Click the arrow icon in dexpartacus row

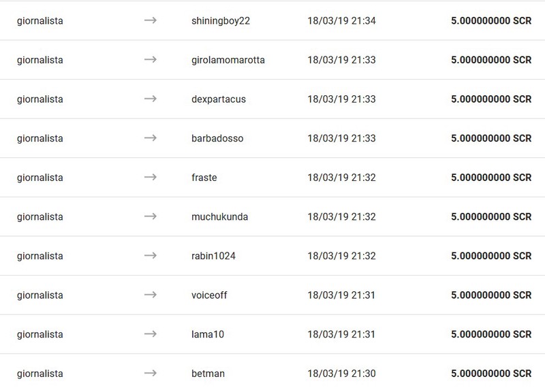point(150,99)
